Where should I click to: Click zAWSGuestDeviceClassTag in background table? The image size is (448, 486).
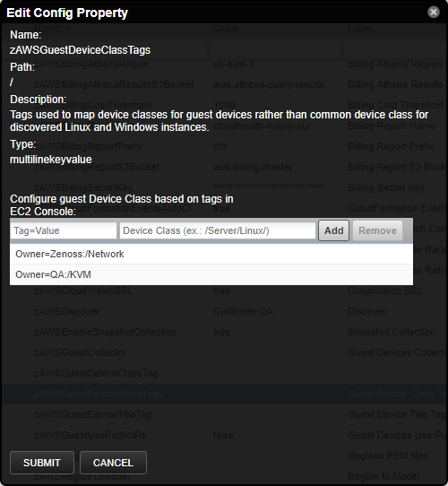point(96,373)
